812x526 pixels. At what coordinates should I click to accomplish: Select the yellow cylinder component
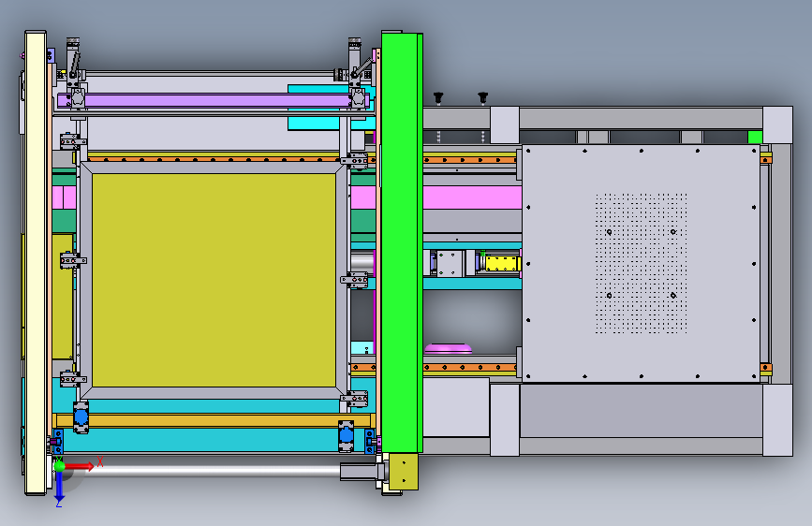[x=502, y=263]
